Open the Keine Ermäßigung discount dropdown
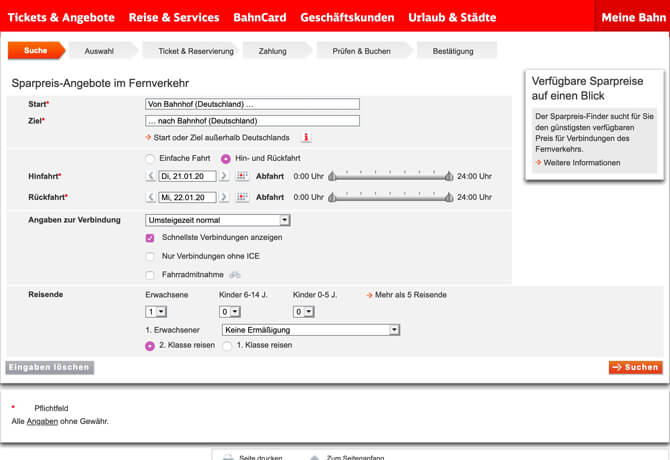This screenshot has width=670, height=460. point(311,330)
